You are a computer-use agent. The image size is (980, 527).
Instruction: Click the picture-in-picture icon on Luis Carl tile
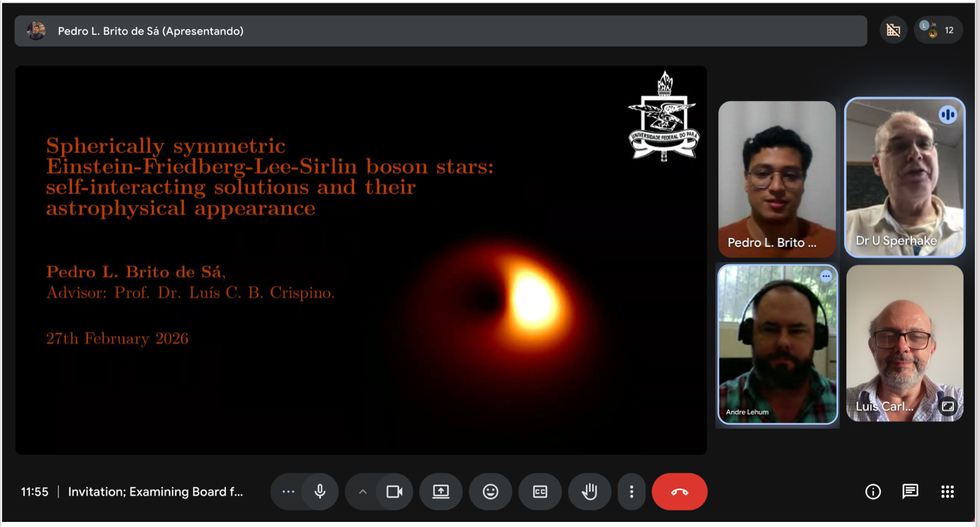pos(948,406)
